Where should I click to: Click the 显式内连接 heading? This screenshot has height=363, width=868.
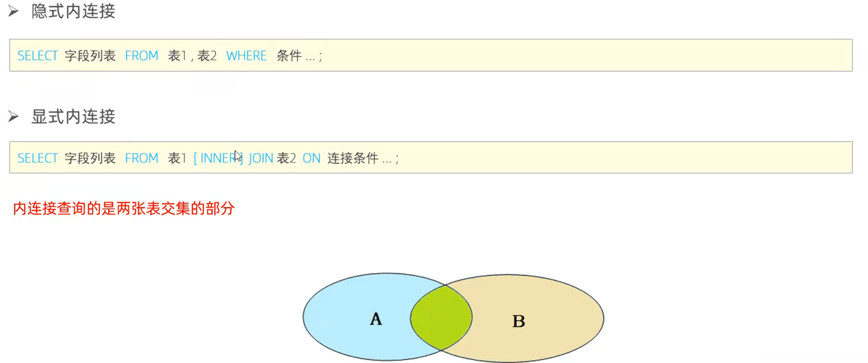[73, 117]
